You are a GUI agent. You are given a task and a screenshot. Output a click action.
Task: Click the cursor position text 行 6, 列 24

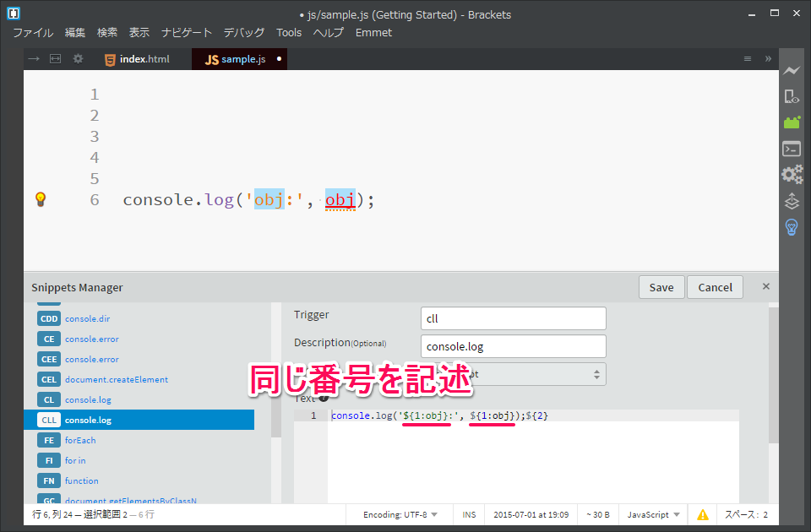52,514
